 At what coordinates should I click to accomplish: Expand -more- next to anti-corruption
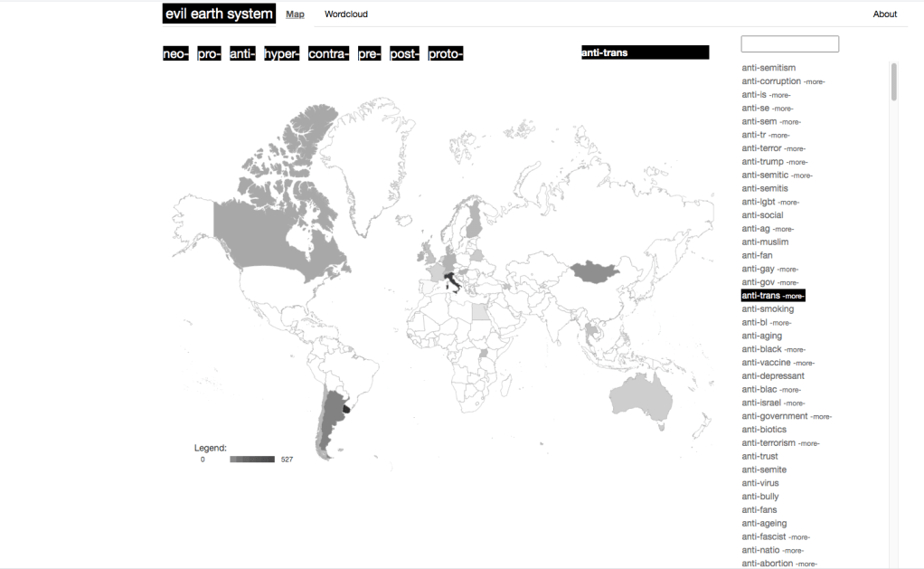point(814,82)
